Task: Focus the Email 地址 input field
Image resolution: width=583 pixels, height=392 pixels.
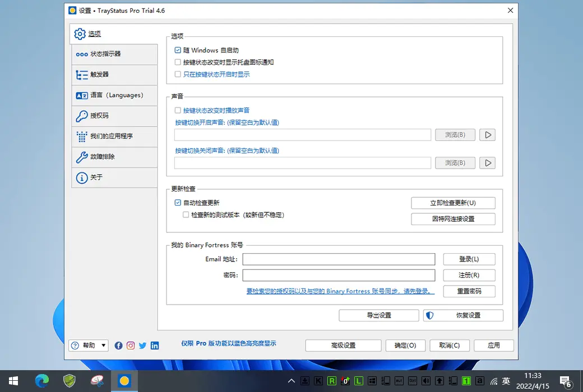Action: coord(339,259)
